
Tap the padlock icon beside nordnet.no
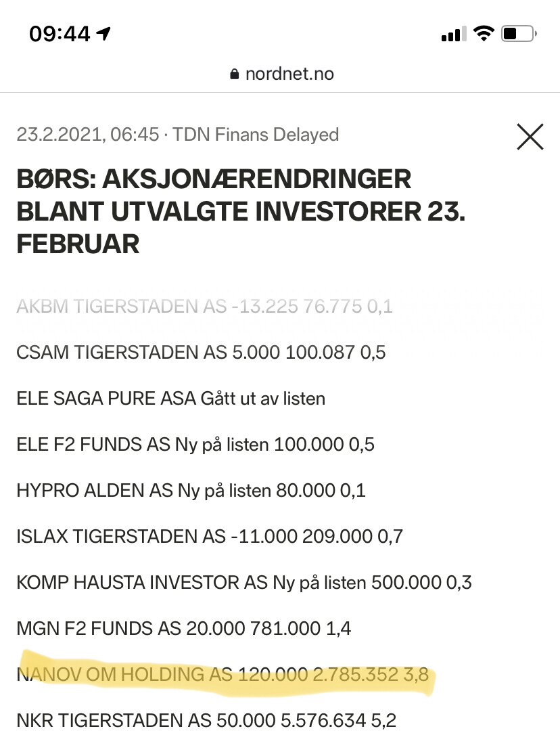point(234,74)
